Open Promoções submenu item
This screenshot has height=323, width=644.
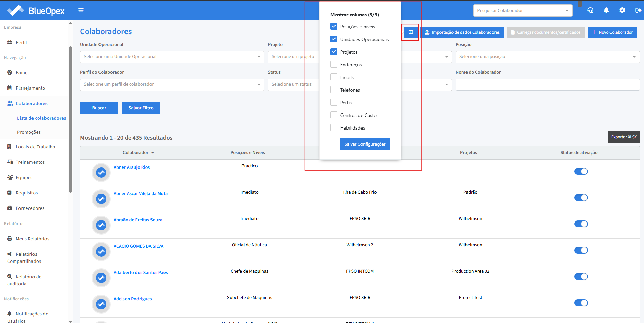pyautogui.click(x=29, y=132)
